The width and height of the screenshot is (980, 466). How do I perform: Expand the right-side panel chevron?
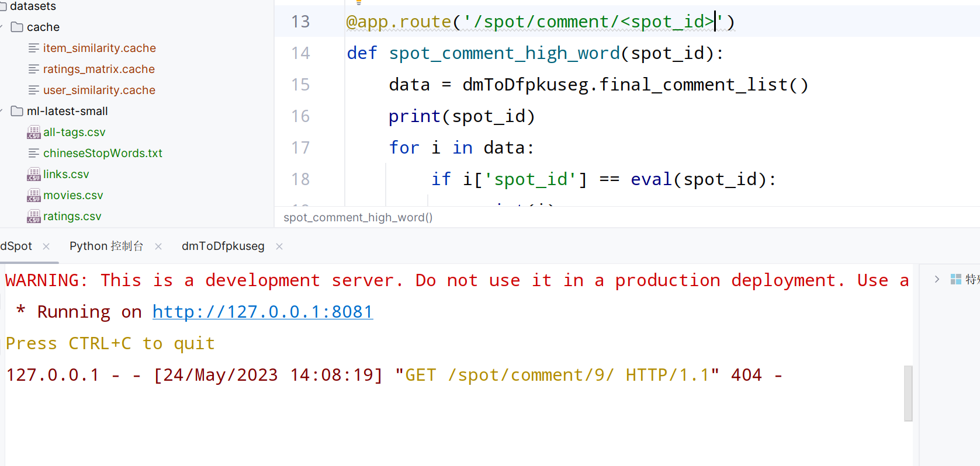click(x=937, y=279)
